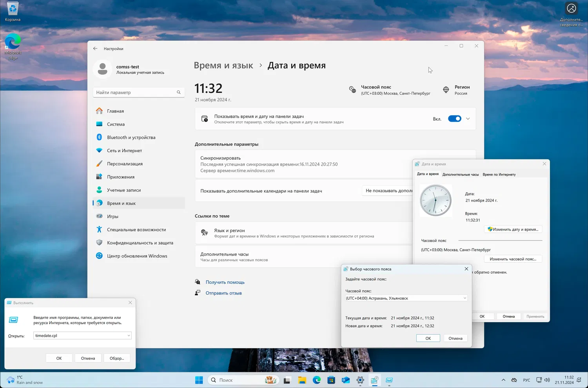Open the Start menu

tap(199, 380)
